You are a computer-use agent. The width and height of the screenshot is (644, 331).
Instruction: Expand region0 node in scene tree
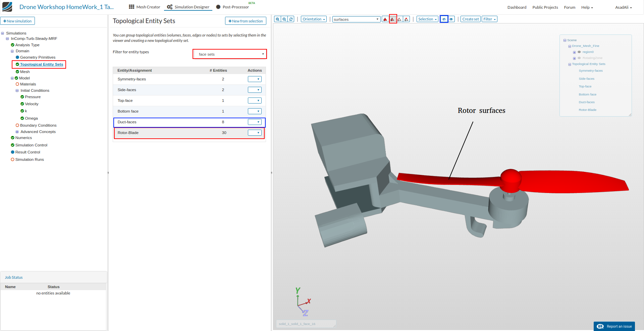pyautogui.click(x=574, y=52)
